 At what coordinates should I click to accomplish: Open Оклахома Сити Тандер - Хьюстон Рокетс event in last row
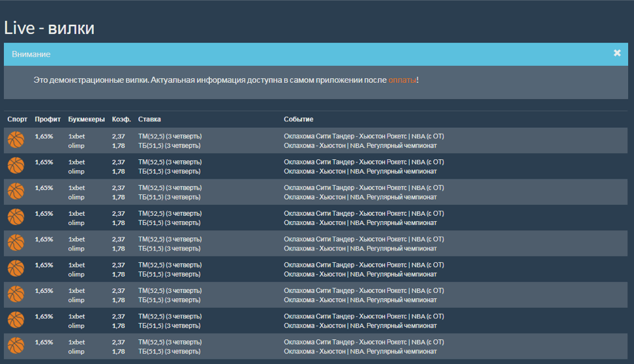pyautogui.click(x=364, y=342)
